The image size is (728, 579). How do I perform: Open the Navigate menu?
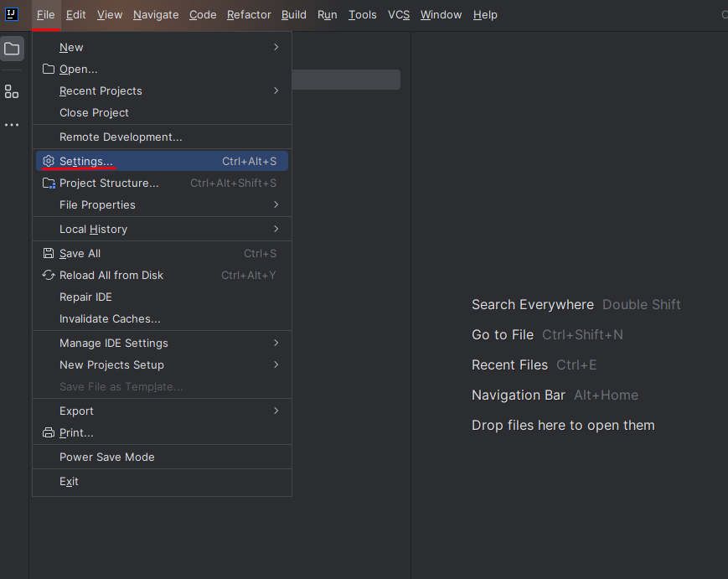(x=156, y=15)
